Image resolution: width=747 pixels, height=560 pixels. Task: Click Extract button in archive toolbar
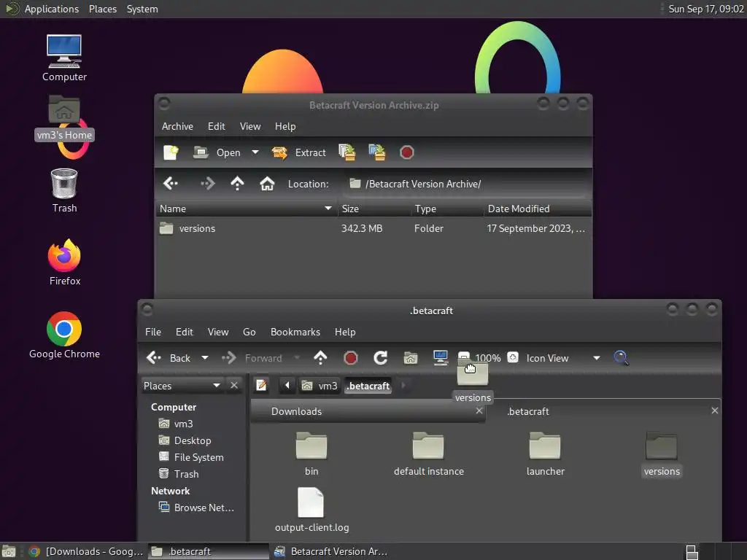[299, 152]
